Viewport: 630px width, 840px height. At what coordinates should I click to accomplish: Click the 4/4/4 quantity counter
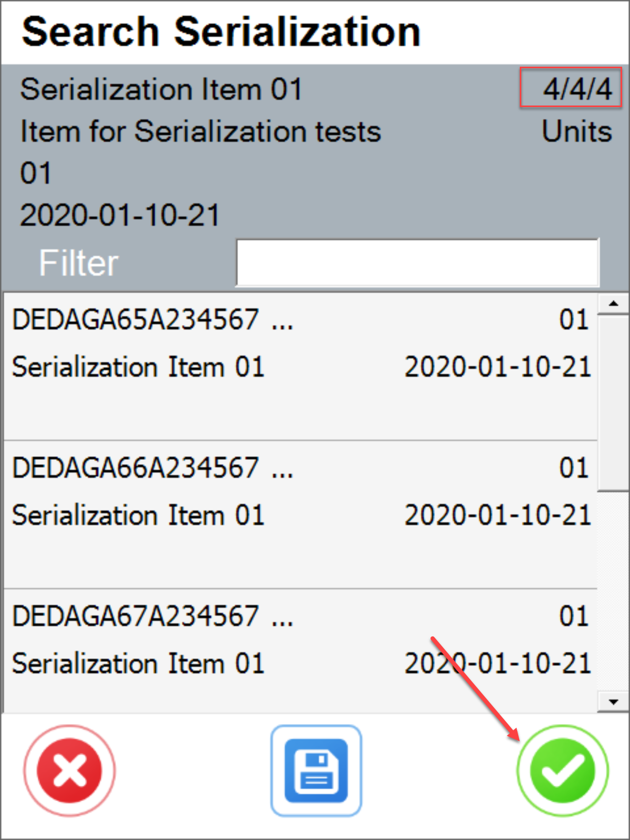click(x=576, y=89)
